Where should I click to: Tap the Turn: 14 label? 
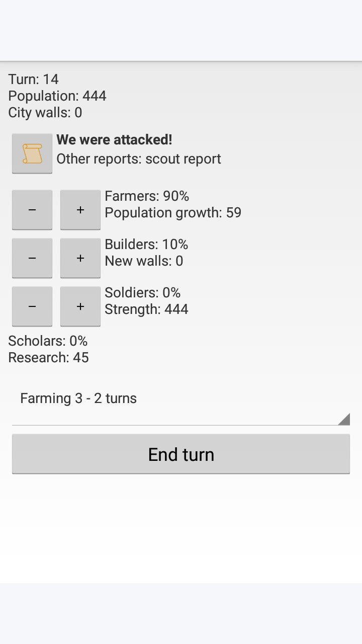point(34,79)
